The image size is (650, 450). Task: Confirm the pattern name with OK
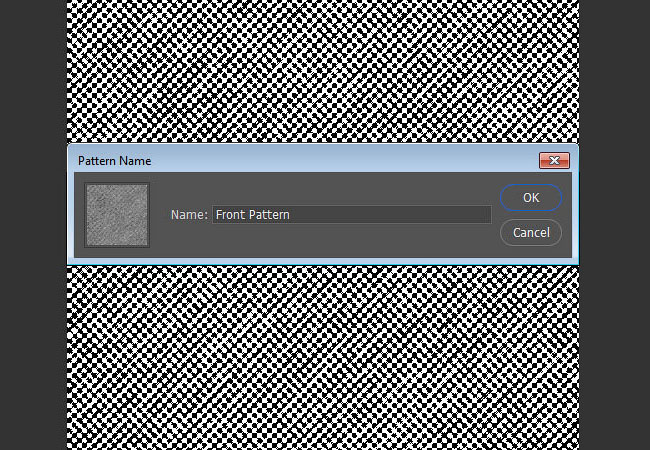pos(531,198)
